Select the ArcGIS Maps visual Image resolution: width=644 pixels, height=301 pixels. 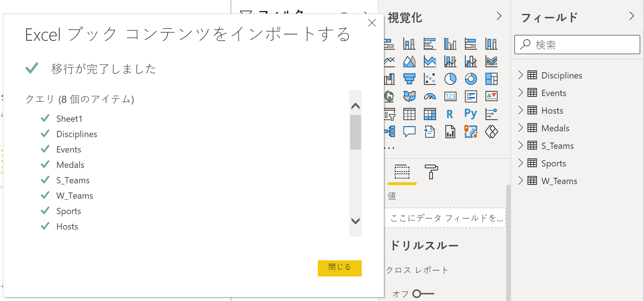click(471, 132)
